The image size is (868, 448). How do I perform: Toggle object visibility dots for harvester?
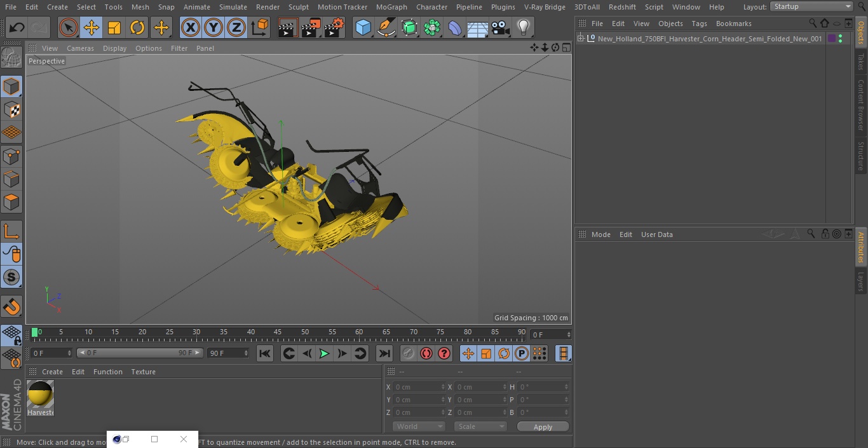pyautogui.click(x=840, y=38)
